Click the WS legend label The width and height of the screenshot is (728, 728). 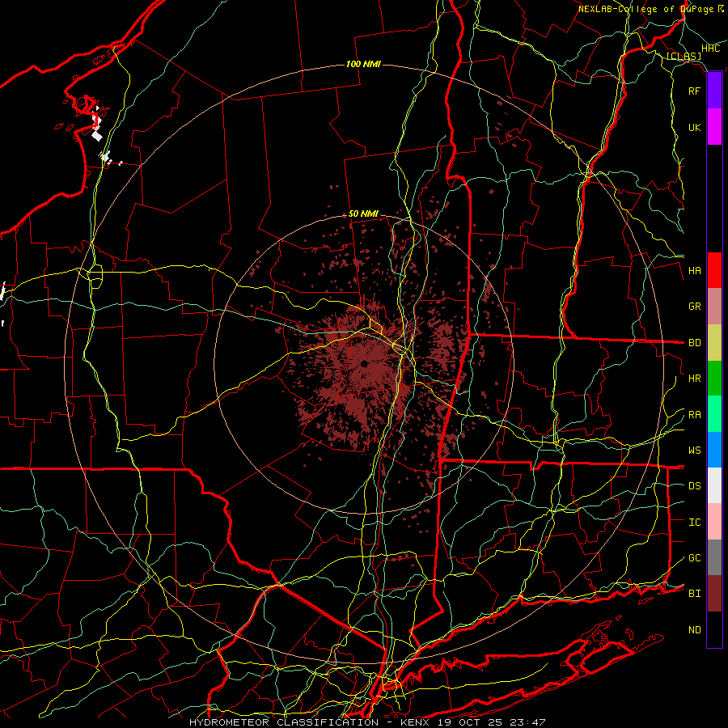pyautogui.click(x=694, y=451)
